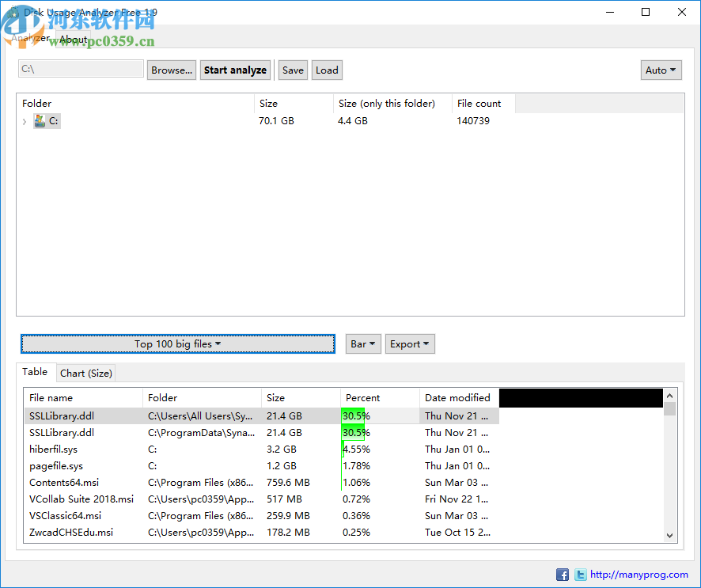
Task: Click the application icon in title bar
Action: tap(12, 12)
